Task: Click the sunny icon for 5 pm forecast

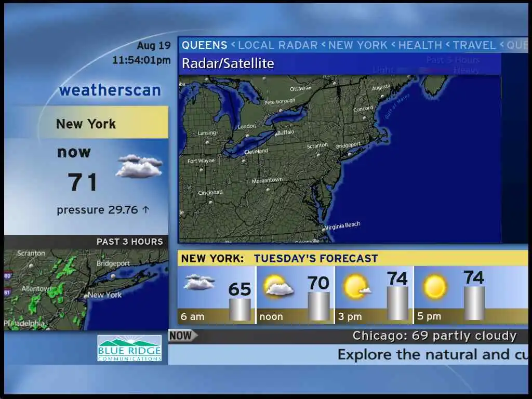Action: [435, 287]
